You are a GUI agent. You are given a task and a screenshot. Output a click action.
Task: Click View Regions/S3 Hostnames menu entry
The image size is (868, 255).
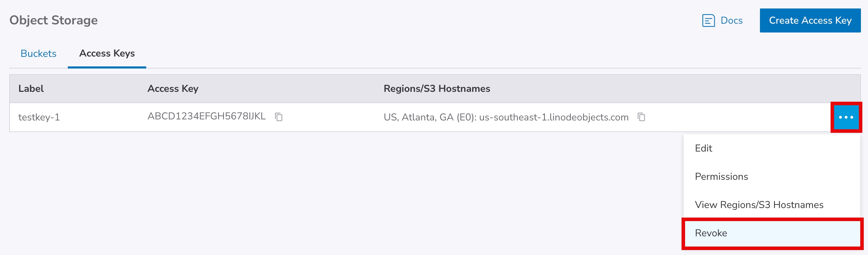coord(759,205)
